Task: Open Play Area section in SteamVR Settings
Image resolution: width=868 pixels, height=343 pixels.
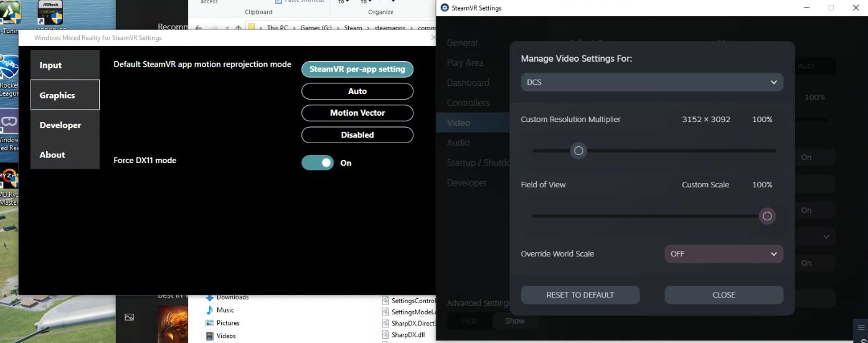Action: (x=465, y=63)
